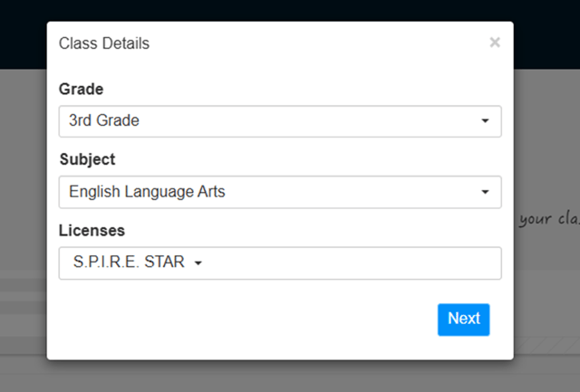This screenshot has width=580, height=392.
Task: Select the 3rd Grade text in the Grade field
Action: point(104,120)
